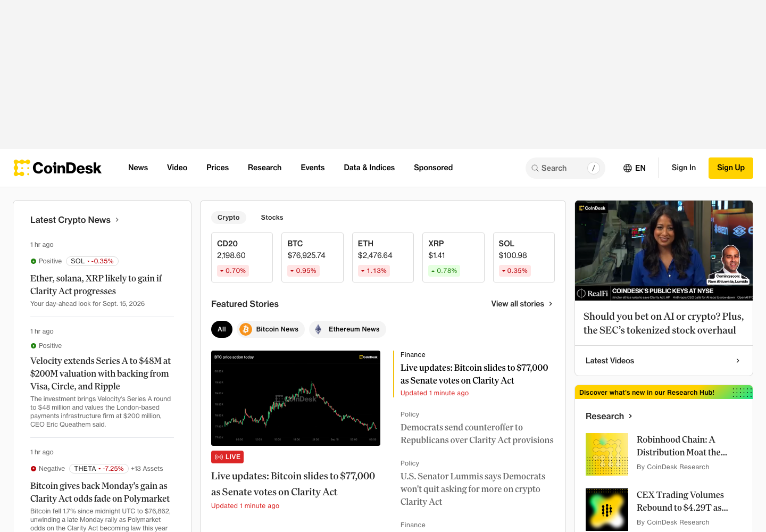Open Robinhood Chain research thumbnail
This screenshot has height=532, width=766.
click(x=607, y=454)
